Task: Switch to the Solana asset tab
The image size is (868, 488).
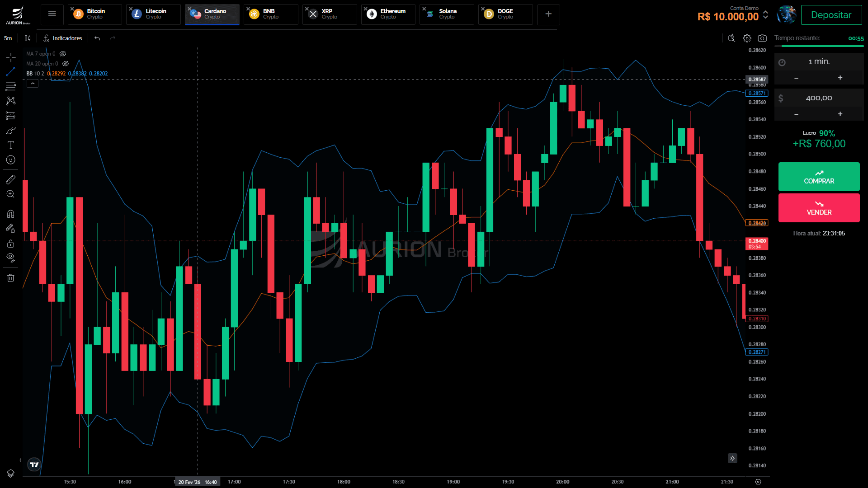Action: point(447,14)
